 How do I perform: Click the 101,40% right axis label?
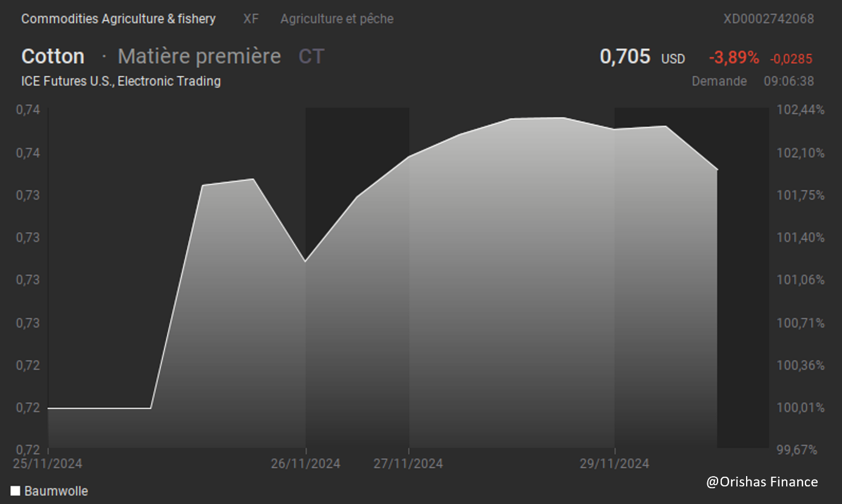point(801,237)
